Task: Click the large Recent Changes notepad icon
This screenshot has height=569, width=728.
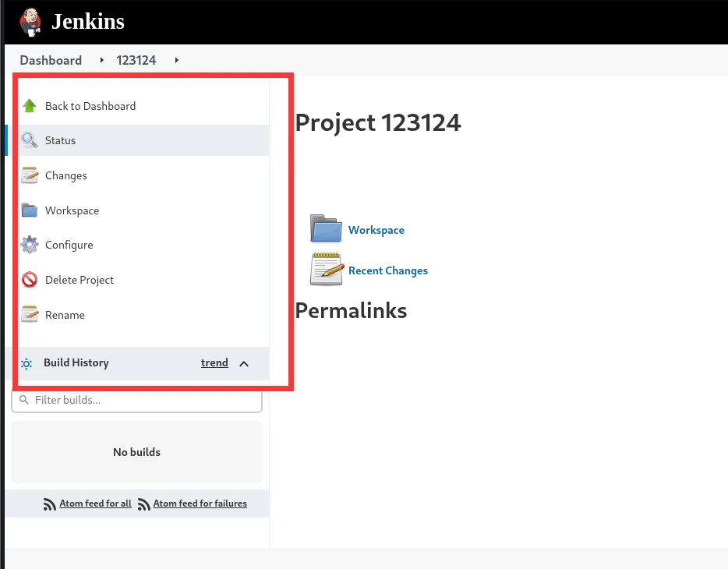Action: pyautogui.click(x=327, y=269)
